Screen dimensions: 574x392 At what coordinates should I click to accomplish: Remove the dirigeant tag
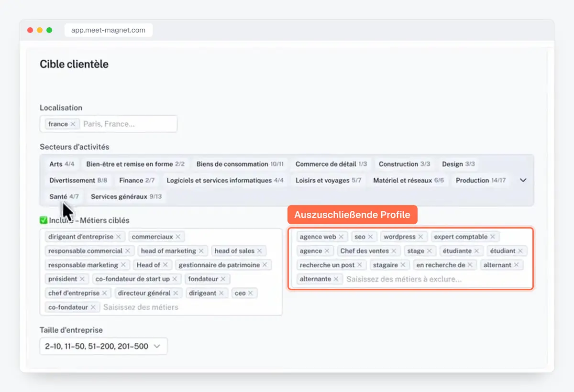coord(221,293)
